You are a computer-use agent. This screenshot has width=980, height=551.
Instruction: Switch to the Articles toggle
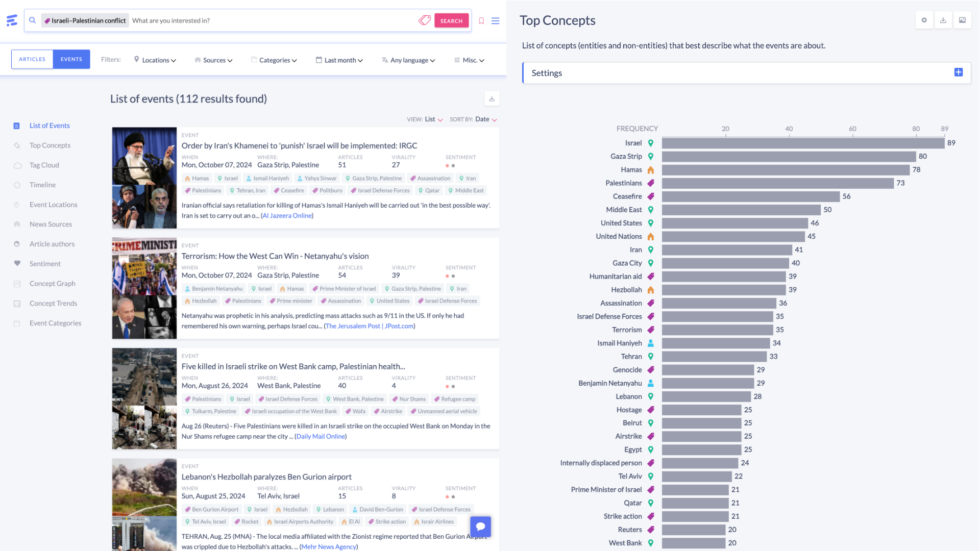(32, 59)
